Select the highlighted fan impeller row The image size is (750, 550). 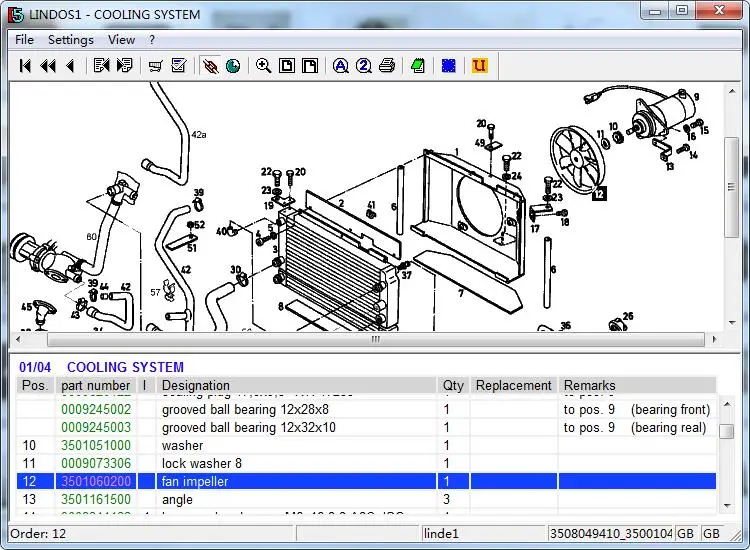366,481
